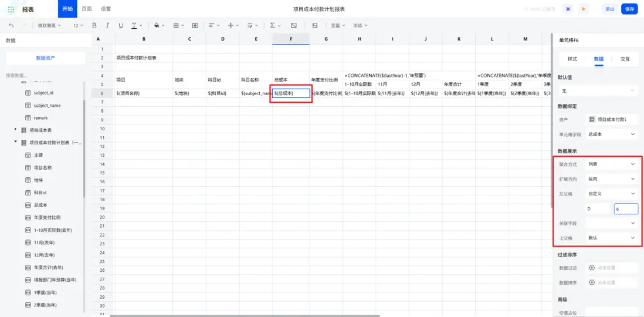Enter fullscreen with the purple icon
This screenshot has height=317, width=644.
(568, 9)
